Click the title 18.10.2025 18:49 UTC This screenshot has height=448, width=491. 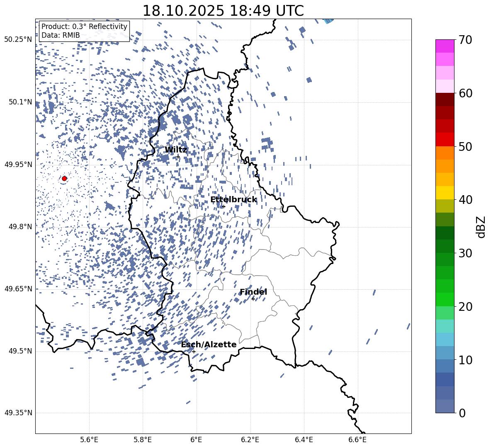point(223,11)
